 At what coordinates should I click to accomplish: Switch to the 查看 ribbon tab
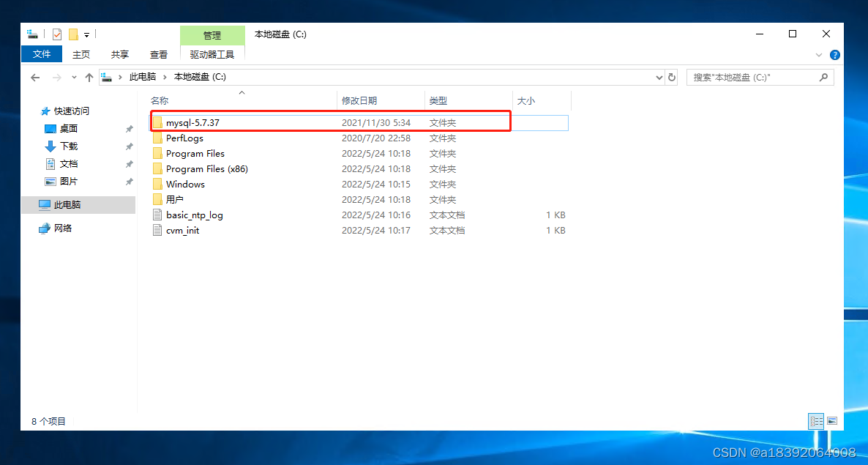point(158,53)
